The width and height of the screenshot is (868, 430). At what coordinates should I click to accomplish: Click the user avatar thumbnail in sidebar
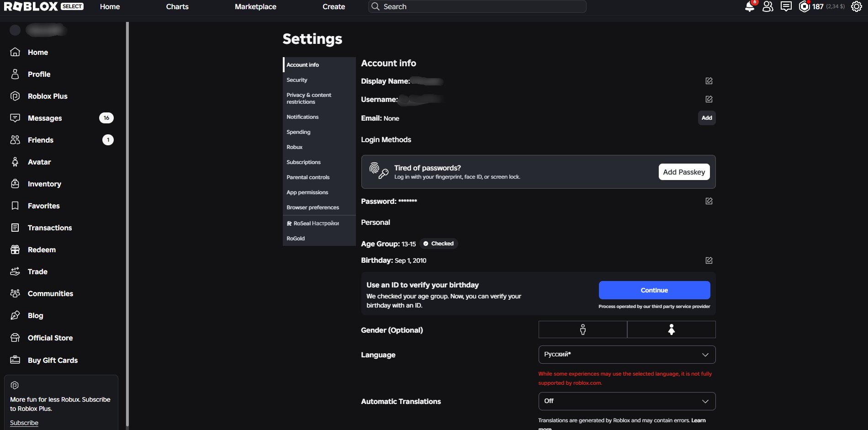[x=15, y=30]
